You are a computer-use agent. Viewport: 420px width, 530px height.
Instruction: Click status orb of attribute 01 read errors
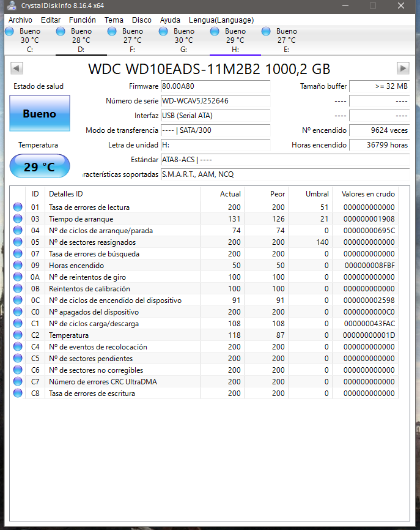click(18, 207)
